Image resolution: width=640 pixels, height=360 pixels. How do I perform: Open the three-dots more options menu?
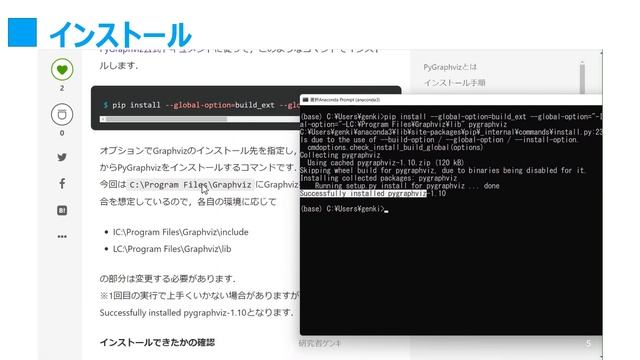pyautogui.click(x=62, y=236)
